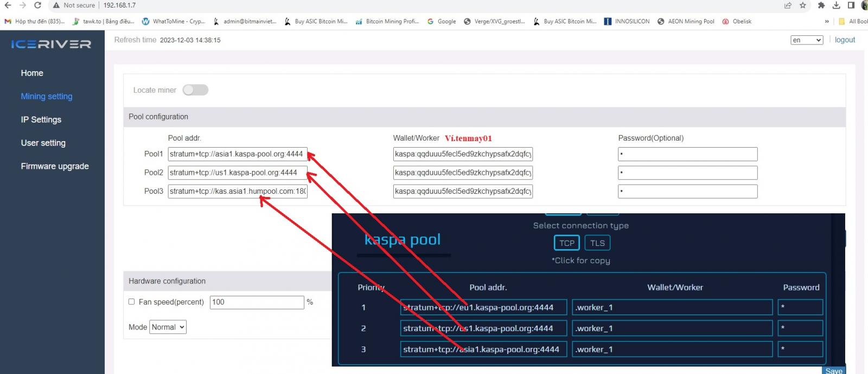Click the Refresh time timestamp text

(190, 40)
